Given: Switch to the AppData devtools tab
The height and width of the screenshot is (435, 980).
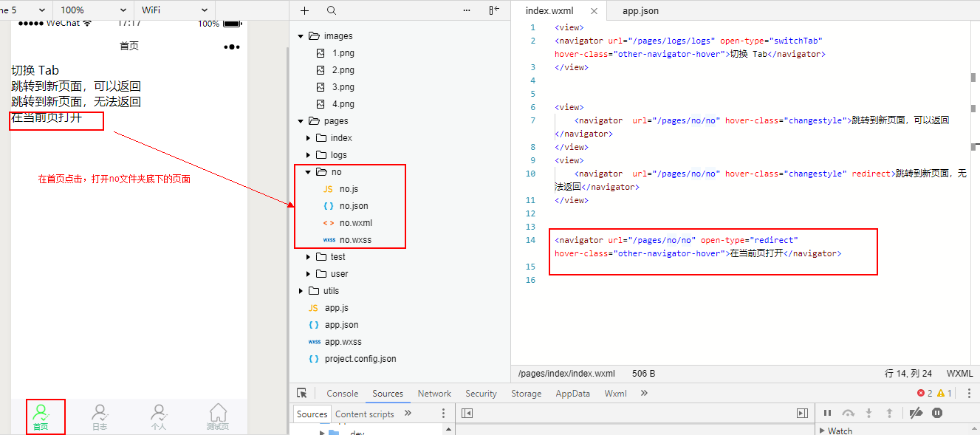Looking at the screenshot, I should [573, 394].
